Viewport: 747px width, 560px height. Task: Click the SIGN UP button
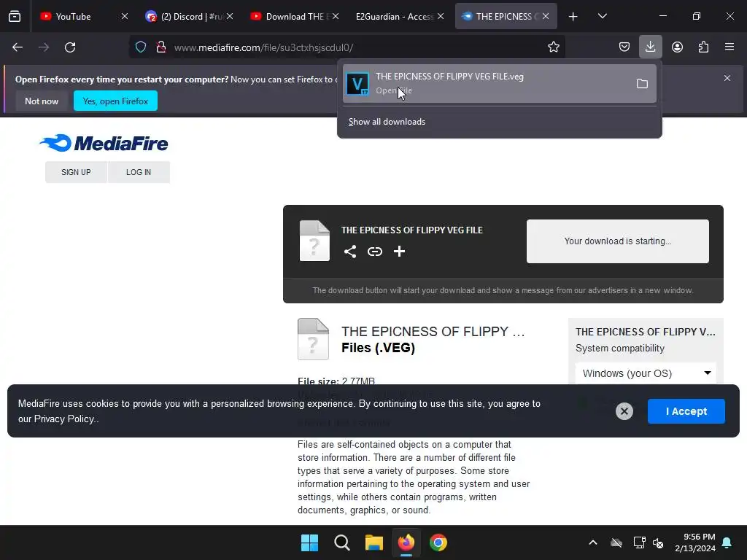click(76, 172)
